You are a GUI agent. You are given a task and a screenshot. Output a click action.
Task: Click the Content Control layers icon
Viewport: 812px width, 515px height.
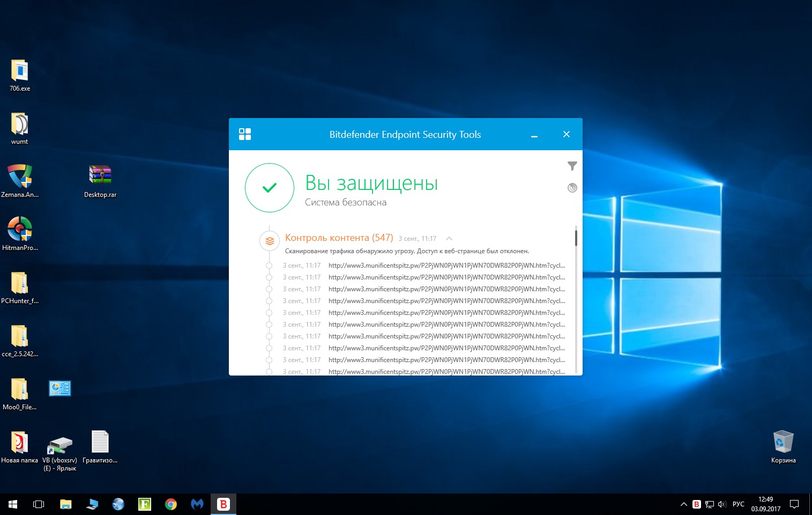(270, 241)
